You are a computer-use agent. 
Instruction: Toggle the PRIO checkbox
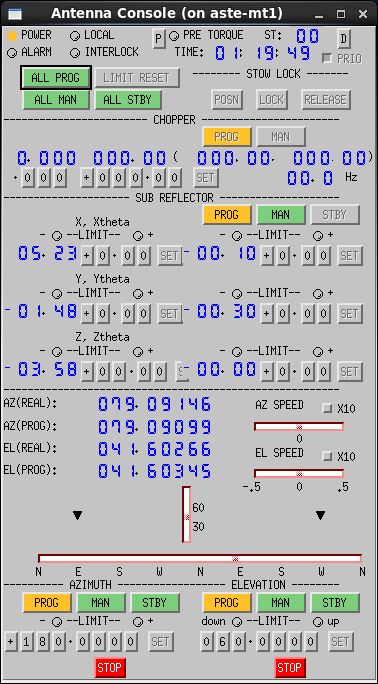[326, 58]
